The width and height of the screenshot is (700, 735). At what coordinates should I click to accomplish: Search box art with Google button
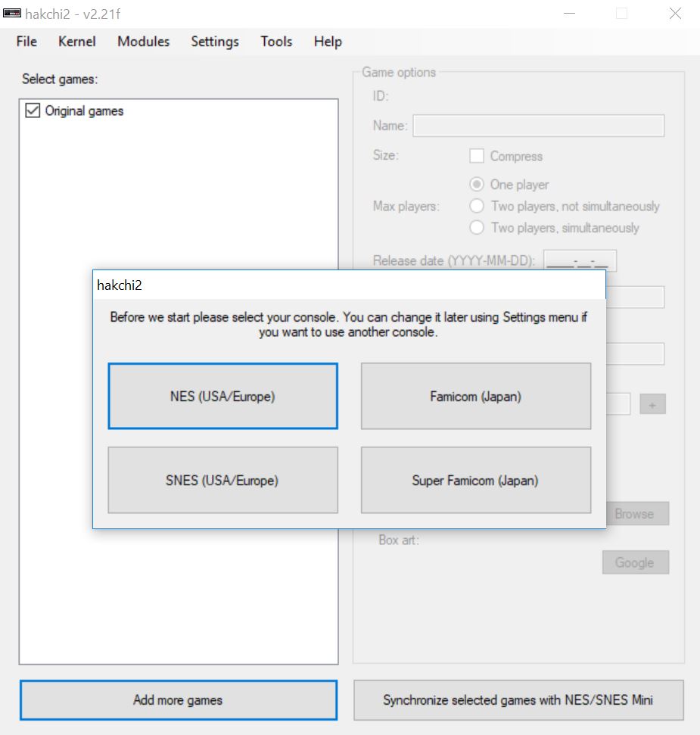pyautogui.click(x=636, y=562)
